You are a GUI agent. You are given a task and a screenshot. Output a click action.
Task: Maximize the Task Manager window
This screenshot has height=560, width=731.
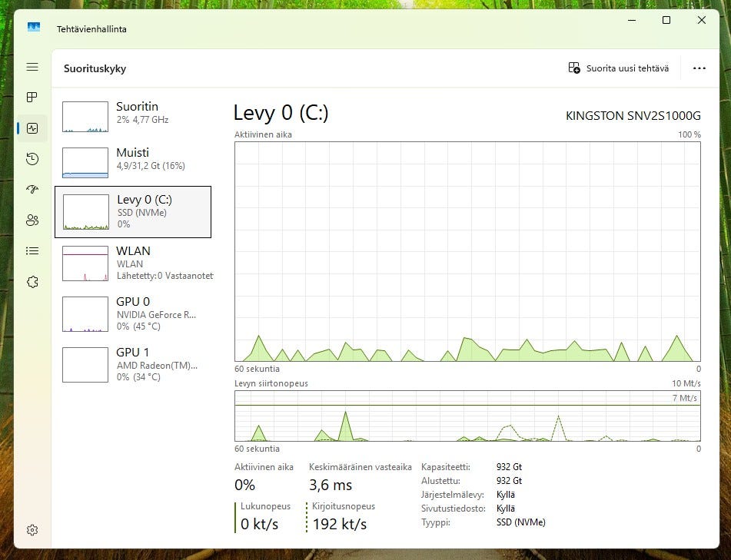(666, 20)
